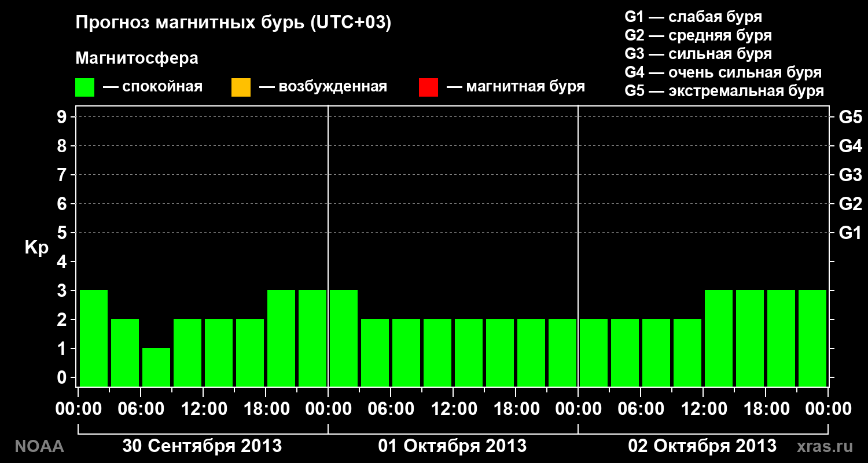Click the red 'магнитная буря' legend swatch

pyautogui.click(x=428, y=87)
